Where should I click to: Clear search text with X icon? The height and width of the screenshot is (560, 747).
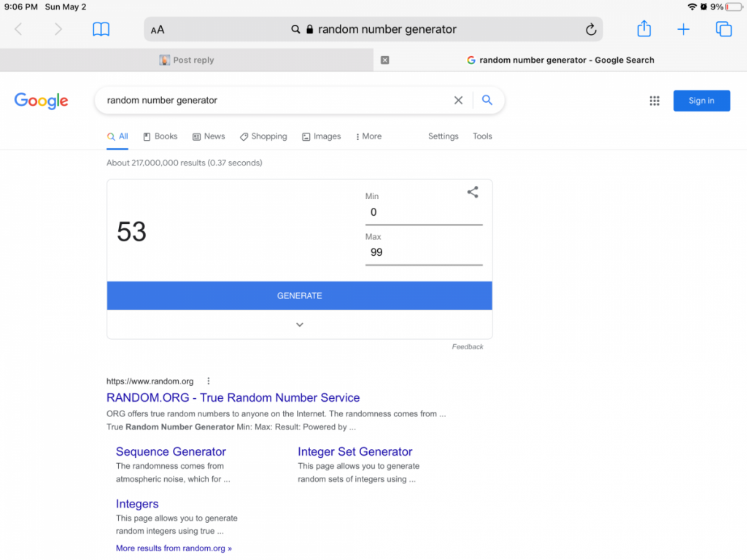click(x=458, y=100)
